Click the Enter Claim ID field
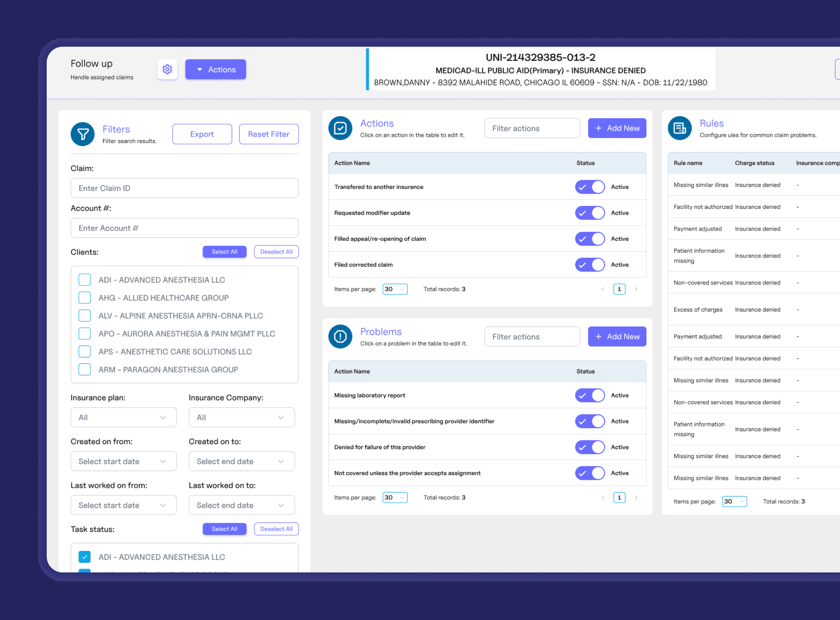Viewport: 840px width, 620px height. coord(184,188)
